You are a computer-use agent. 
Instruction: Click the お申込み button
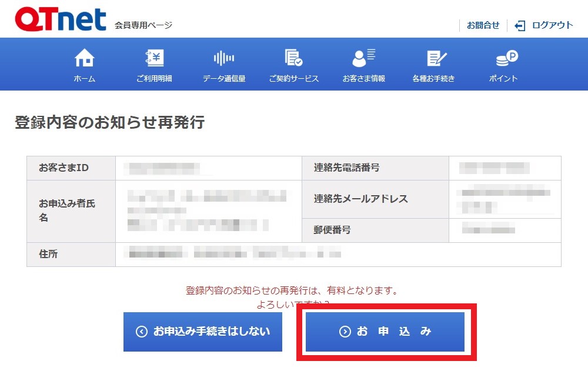[385, 332]
